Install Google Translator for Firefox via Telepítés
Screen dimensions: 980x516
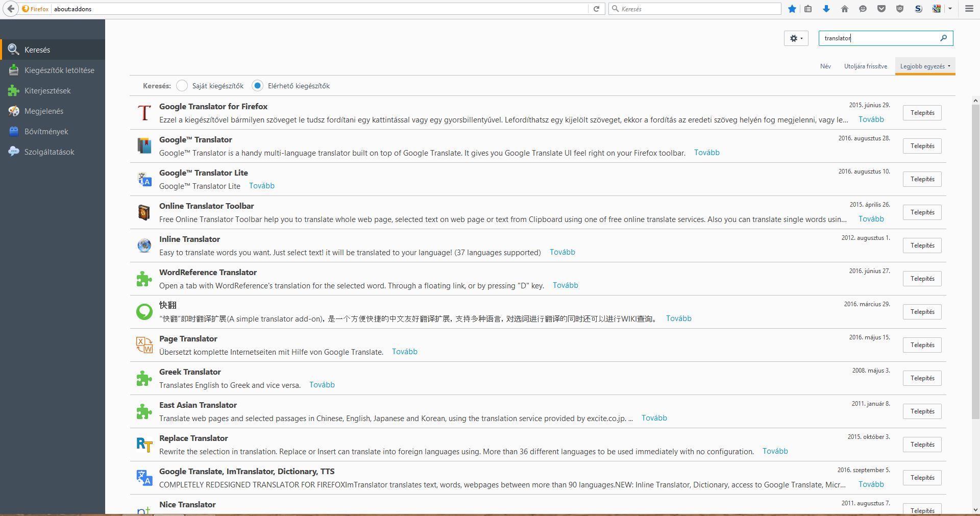pos(922,113)
